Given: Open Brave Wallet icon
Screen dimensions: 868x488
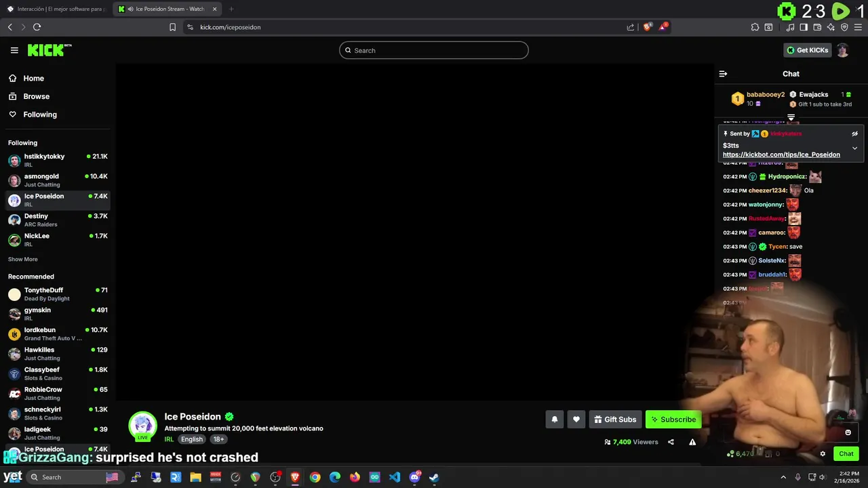Looking at the screenshot, I should click(x=817, y=27).
